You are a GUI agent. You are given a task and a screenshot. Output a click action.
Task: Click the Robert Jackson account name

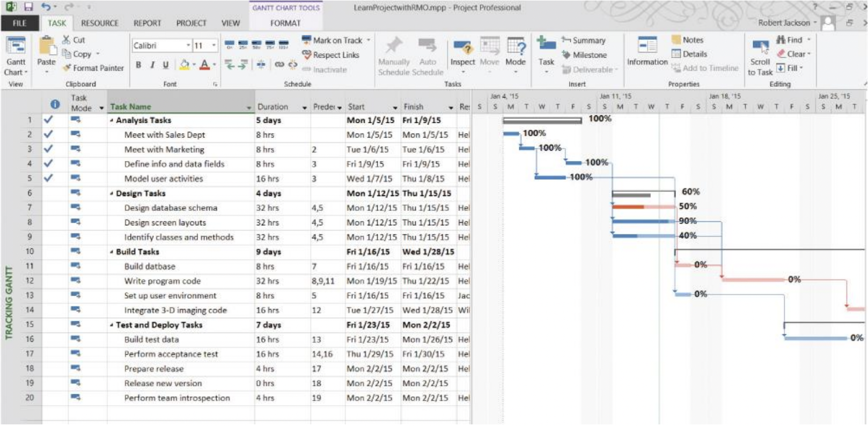coord(784,23)
